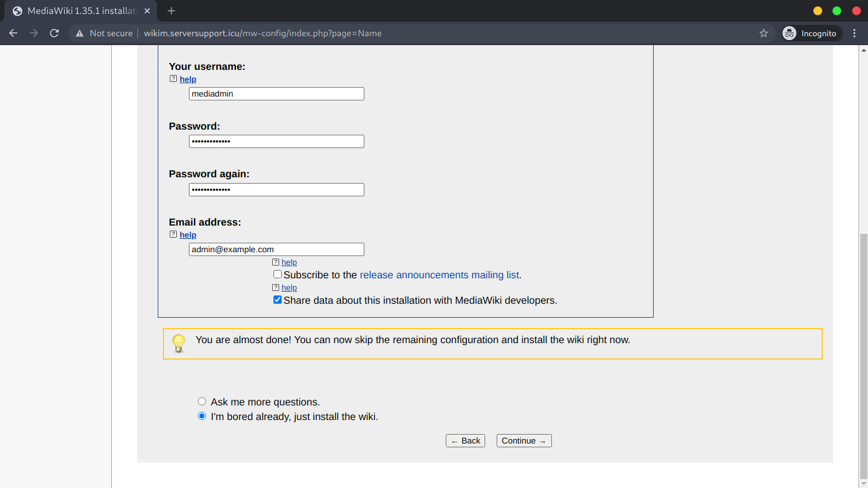Screen dimensions: 868x488
Task: Focus the Password again input field
Action: coord(276,190)
